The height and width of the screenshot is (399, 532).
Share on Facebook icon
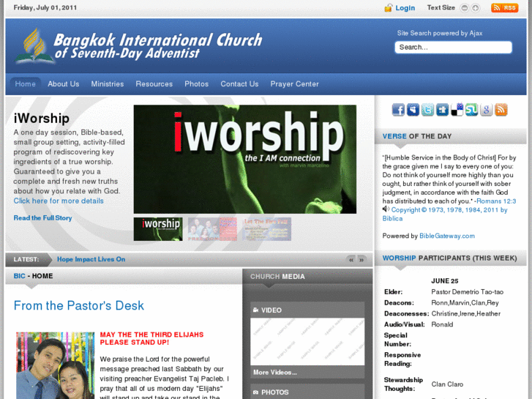click(398, 110)
